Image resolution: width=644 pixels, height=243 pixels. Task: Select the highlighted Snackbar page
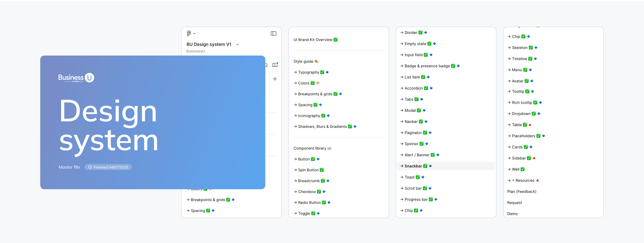[x=446, y=166]
